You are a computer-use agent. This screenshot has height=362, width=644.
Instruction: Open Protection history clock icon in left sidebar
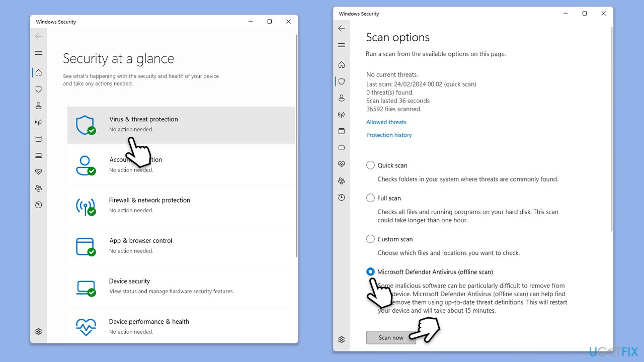pyautogui.click(x=39, y=205)
